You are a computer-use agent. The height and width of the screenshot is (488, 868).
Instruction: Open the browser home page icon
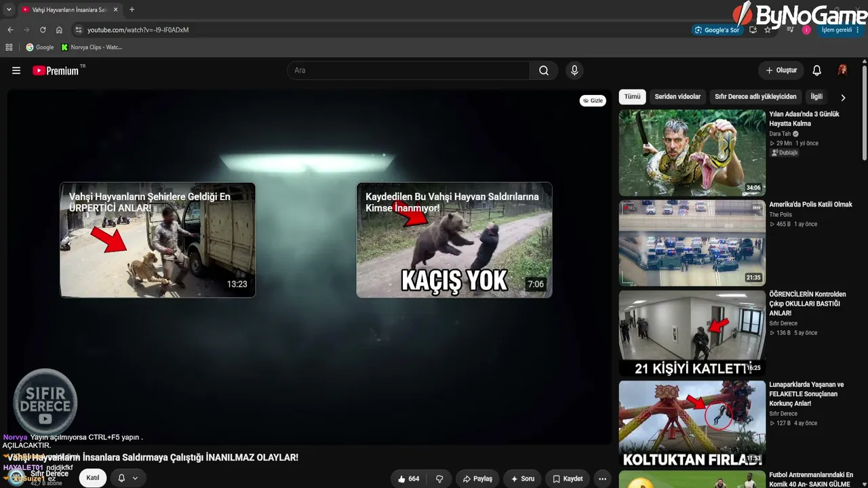pos(59,30)
